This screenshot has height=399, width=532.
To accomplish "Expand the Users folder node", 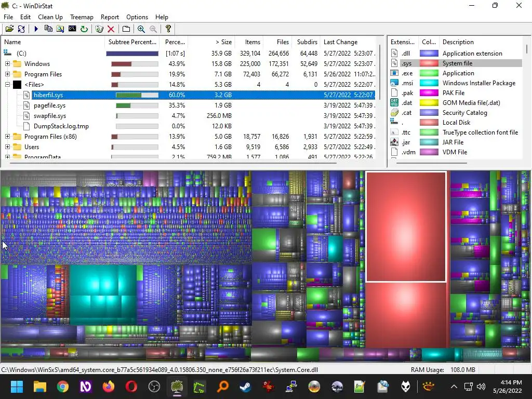I will 7,147.
